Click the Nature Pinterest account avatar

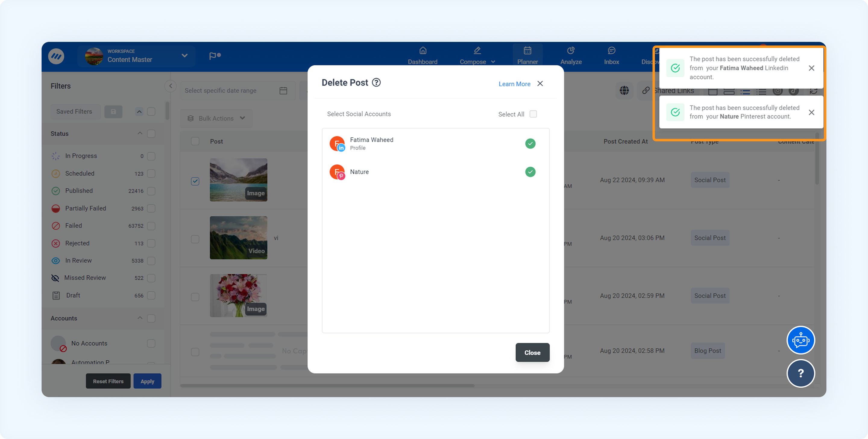click(337, 172)
